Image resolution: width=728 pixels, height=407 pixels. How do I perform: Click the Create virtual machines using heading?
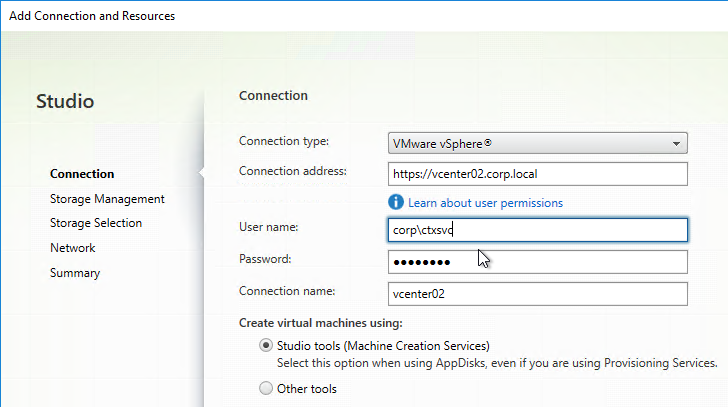320,323
